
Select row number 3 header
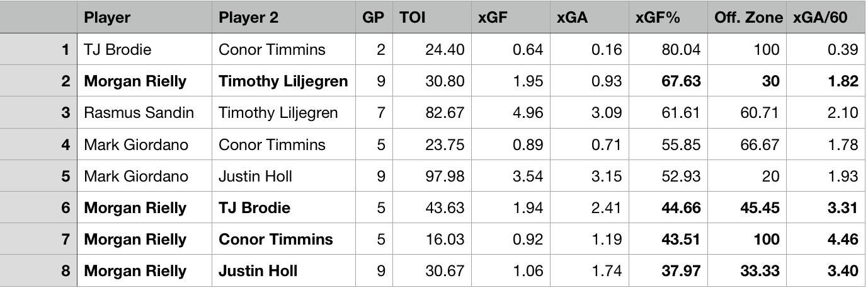pos(39,113)
